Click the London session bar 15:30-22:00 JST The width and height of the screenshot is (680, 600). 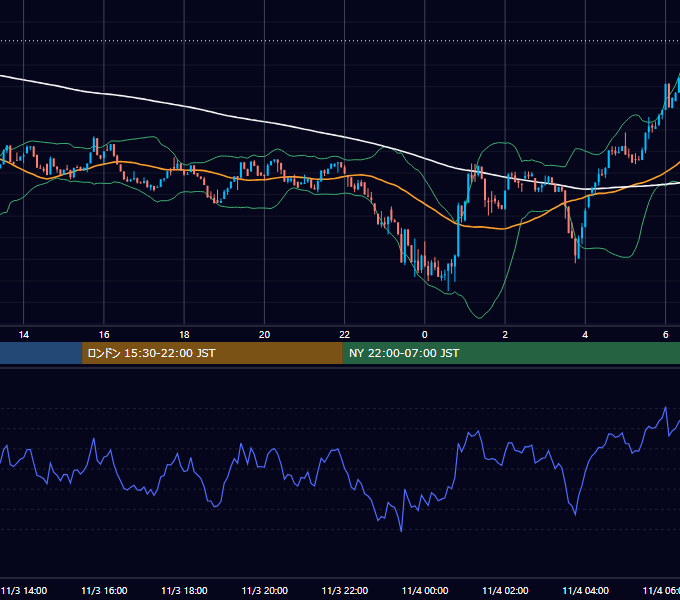(212, 353)
